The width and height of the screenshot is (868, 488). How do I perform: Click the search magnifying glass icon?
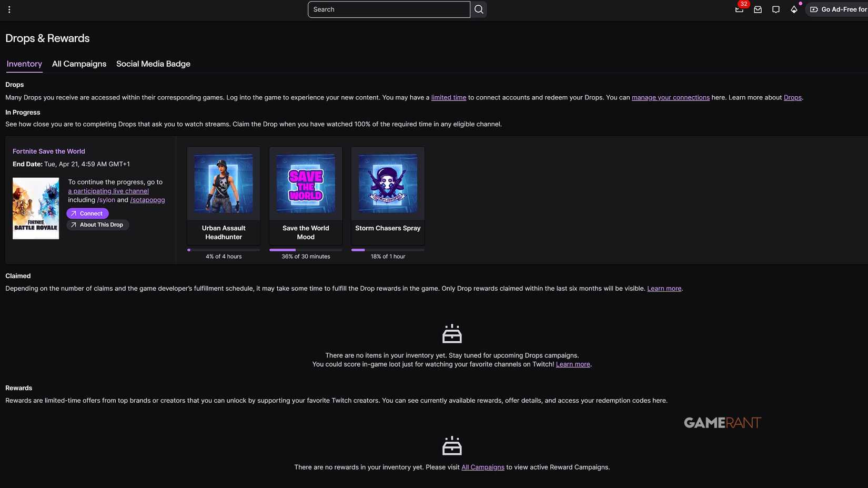478,9
